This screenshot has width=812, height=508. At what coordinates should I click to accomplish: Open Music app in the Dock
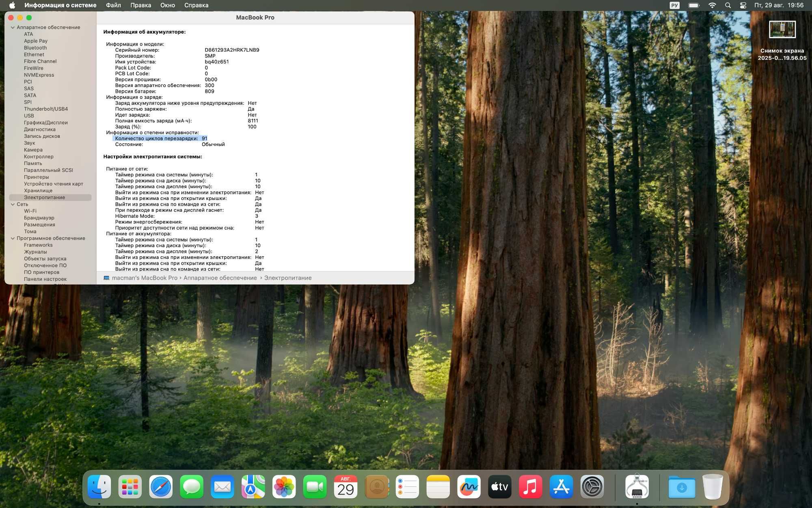coord(531,486)
